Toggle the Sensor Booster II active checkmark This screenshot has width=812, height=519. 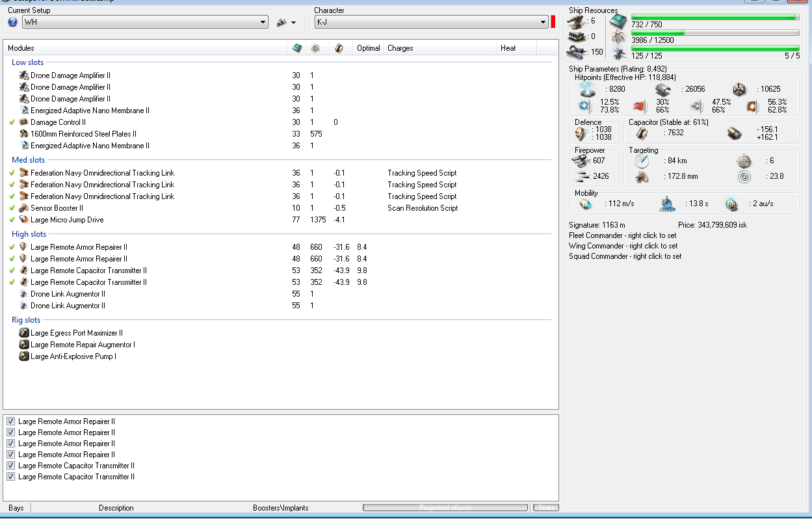[12, 208]
